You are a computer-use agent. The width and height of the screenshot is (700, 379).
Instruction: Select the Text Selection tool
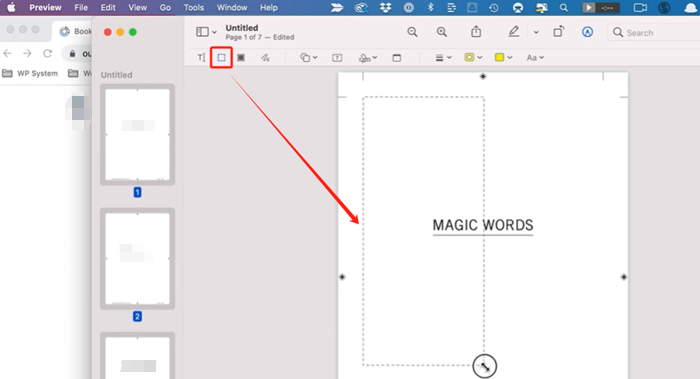tap(201, 58)
